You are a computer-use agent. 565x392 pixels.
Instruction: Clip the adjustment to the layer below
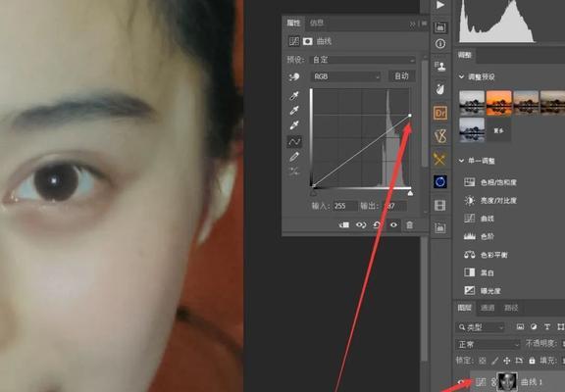pos(344,225)
